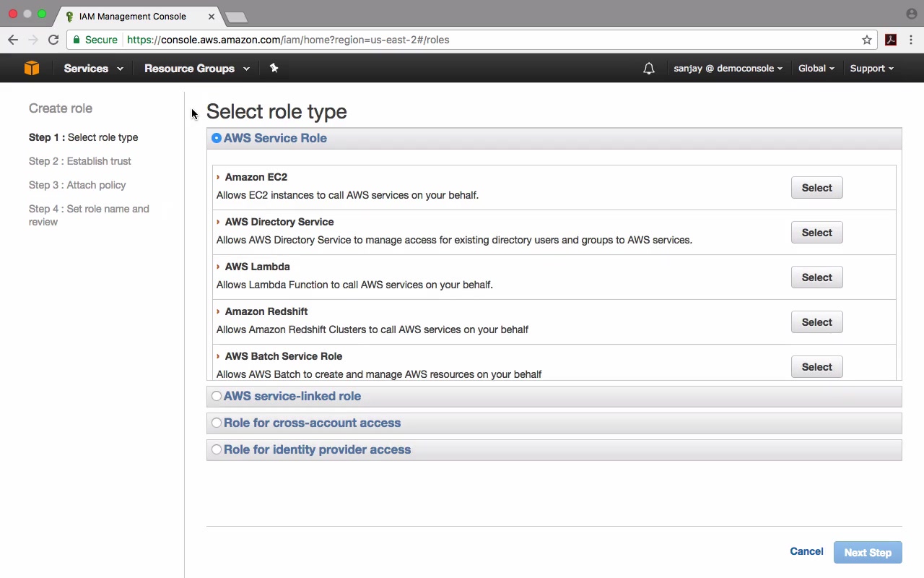The width and height of the screenshot is (924, 578).
Task: Open the notifications bell icon
Action: pyautogui.click(x=649, y=69)
